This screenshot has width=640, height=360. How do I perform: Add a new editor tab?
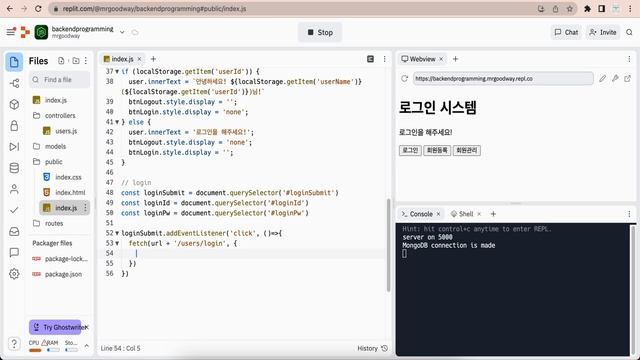pos(153,59)
